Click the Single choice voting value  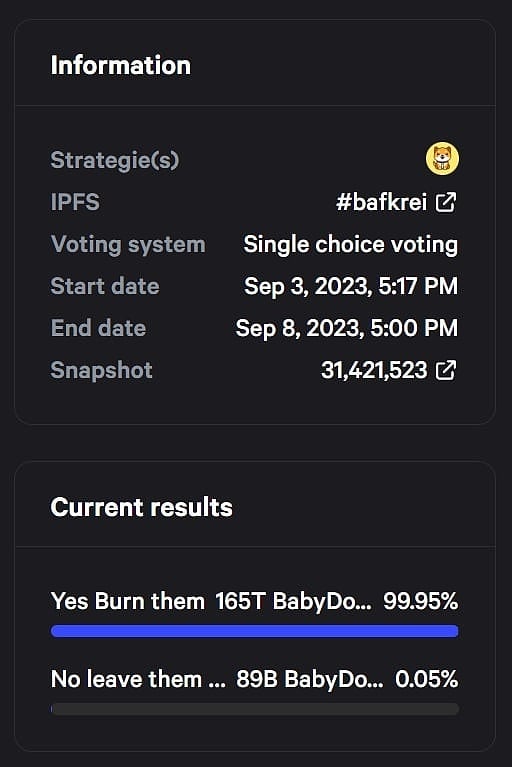click(351, 245)
